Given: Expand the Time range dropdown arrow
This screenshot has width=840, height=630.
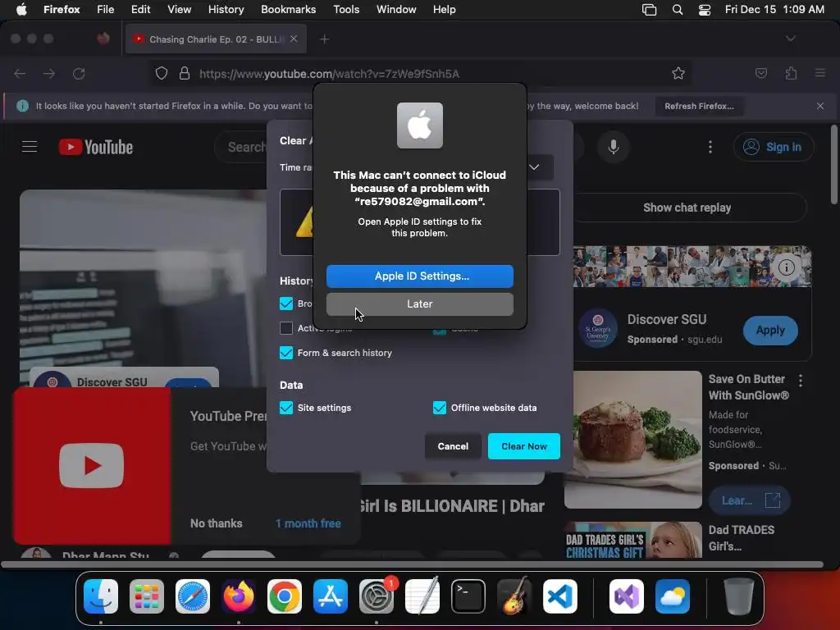Looking at the screenshot, I should (534, 167).
